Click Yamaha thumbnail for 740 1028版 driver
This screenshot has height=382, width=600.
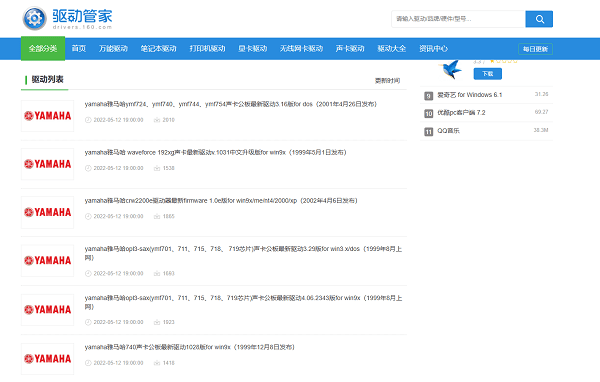coord(47,359)
